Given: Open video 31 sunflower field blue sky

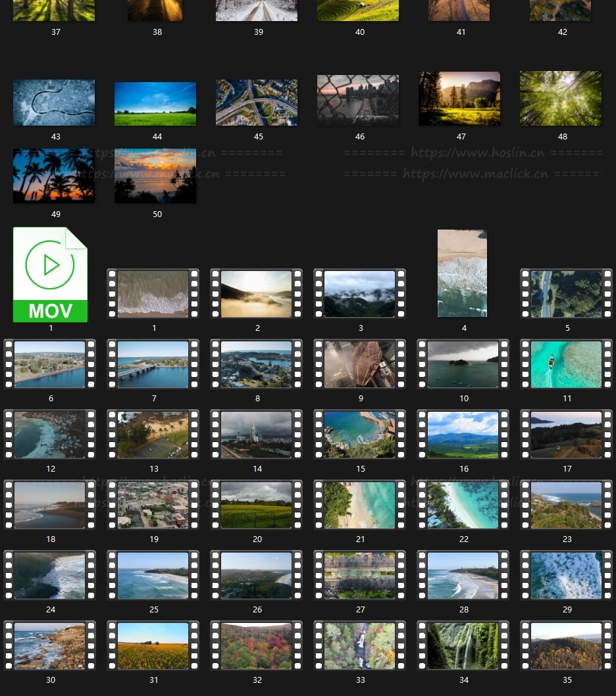Looking at the screenshot, I should point(153,645).
